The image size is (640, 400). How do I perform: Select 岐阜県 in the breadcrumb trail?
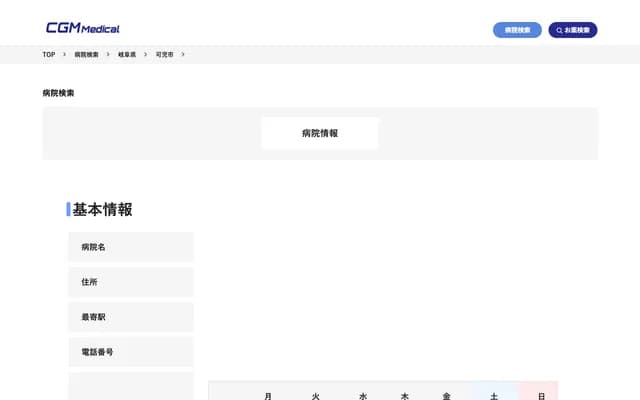[127, 54]
